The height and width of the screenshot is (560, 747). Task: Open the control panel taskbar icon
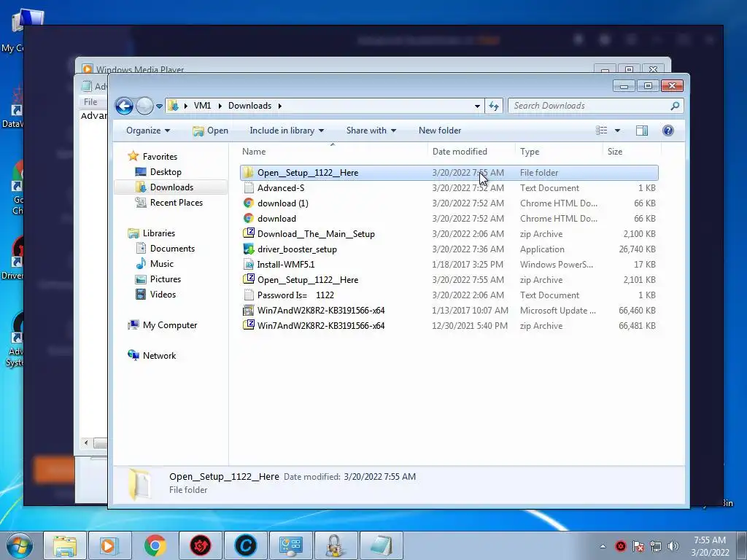point(290,545)
